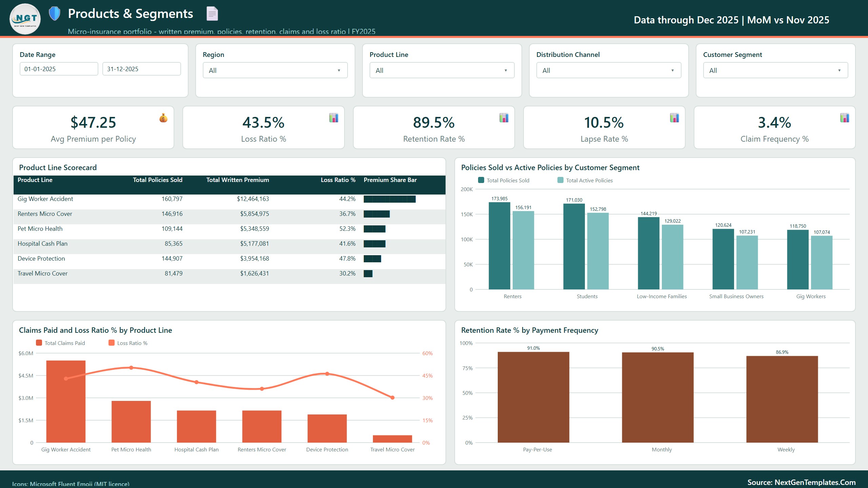Open the document page icon beside title

(x=212, y=14)
